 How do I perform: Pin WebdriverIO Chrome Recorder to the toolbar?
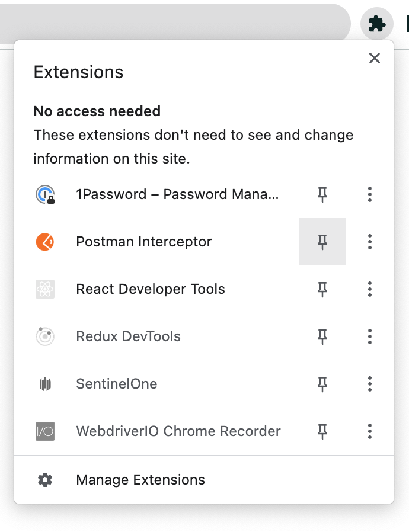322,431
